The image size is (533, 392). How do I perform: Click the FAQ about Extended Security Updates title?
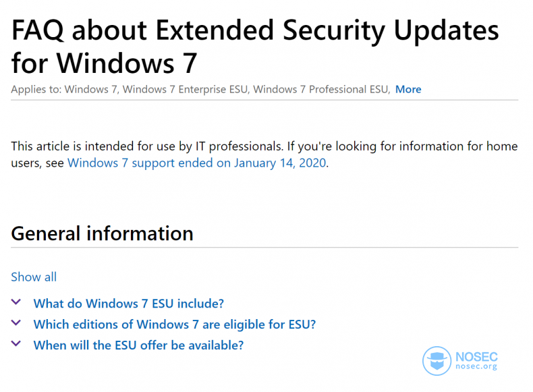[255, 30]
